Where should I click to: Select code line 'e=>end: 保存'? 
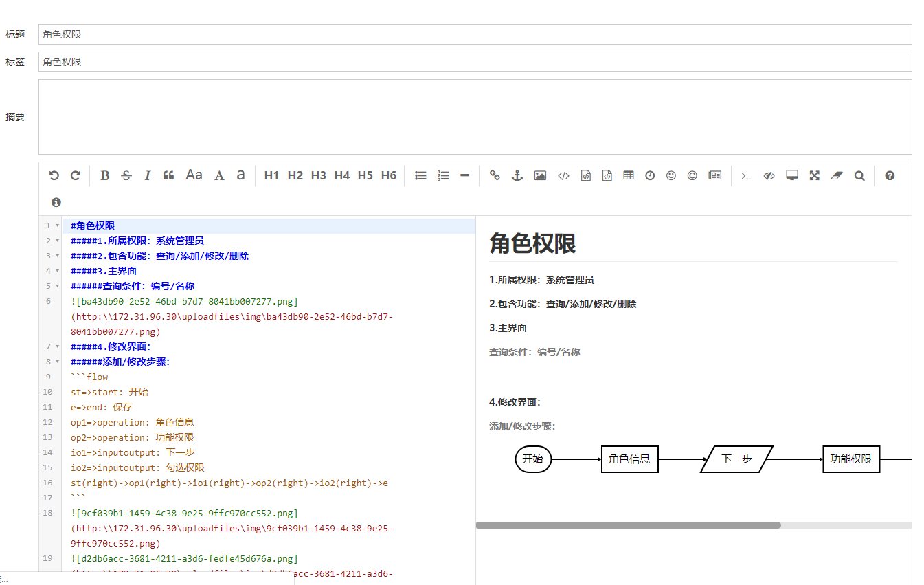tap(102, 408)
